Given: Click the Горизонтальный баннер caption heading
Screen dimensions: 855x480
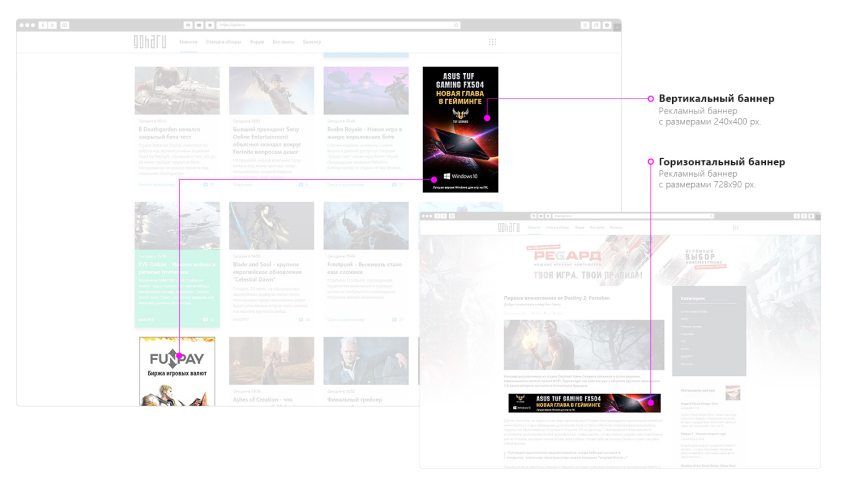Looking at the screenshot, I should click(722, 162).
